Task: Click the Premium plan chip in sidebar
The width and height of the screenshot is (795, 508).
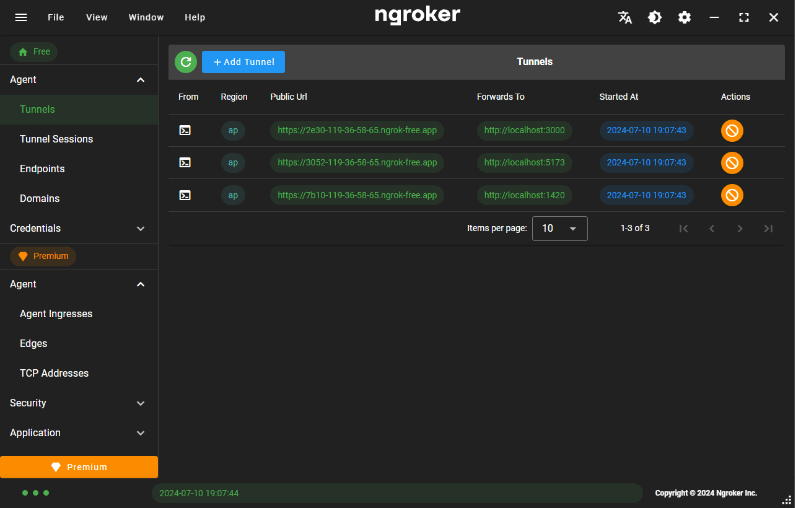Action: (43, 256)
